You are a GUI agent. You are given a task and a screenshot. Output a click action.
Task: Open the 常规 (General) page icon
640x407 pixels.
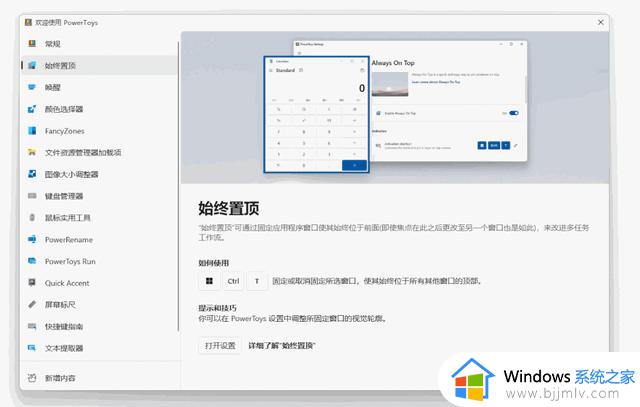32,44
